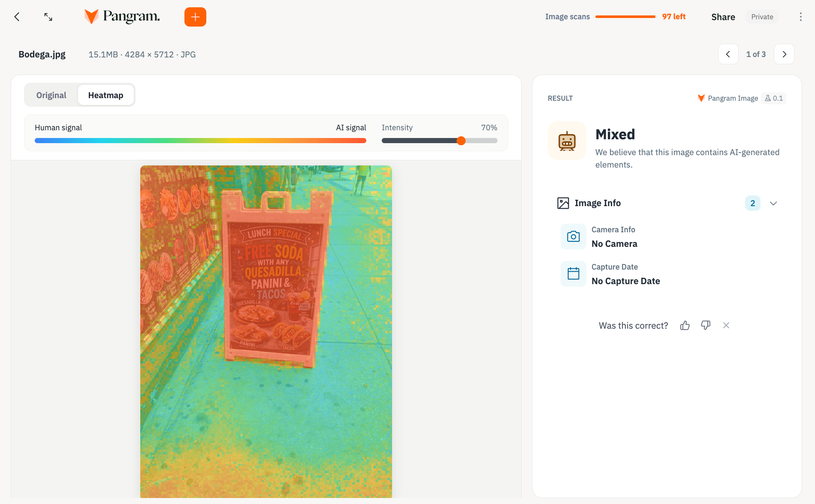This screenshot has height=504, width=815.
Task: Give thumbs up feedback
Action: tap(685, 325)
